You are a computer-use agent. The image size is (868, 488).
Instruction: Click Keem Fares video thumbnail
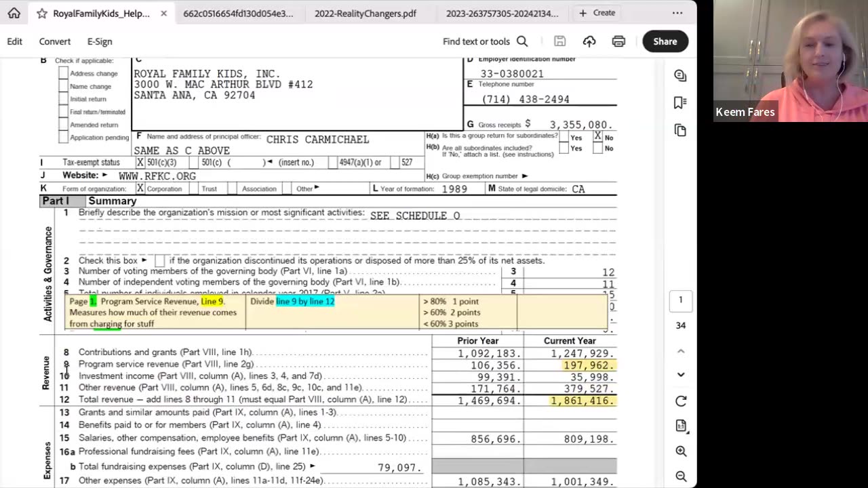[x=791, y=61]
